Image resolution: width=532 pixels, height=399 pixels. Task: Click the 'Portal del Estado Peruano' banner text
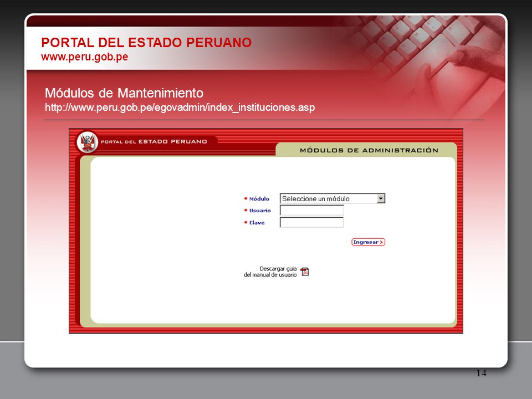tap(154, 141)
